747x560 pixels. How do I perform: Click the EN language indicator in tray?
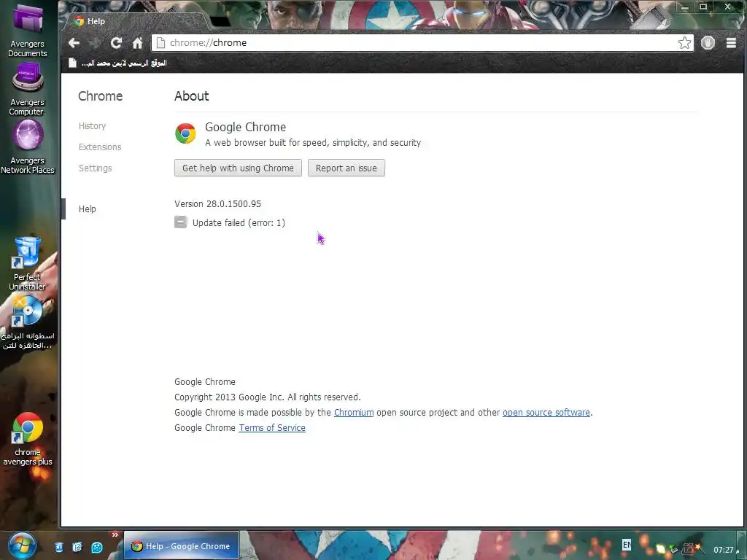point(627,544)
